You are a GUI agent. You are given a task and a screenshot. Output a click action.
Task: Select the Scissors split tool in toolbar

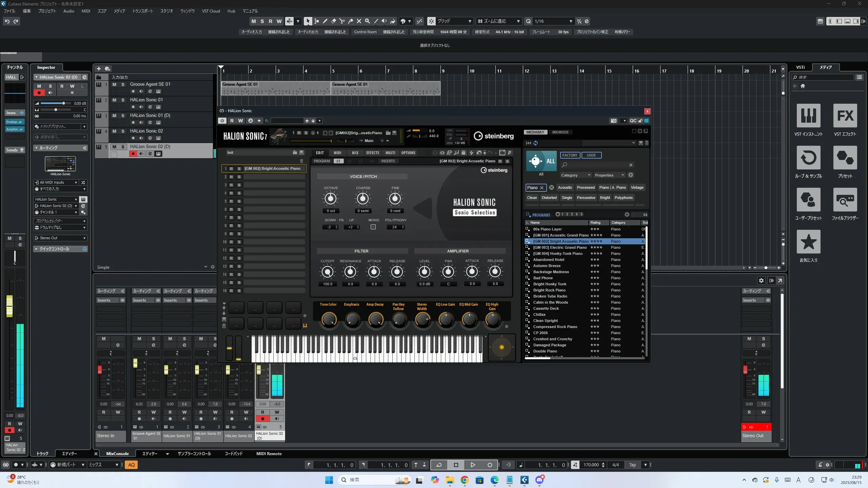coord(342,21)
